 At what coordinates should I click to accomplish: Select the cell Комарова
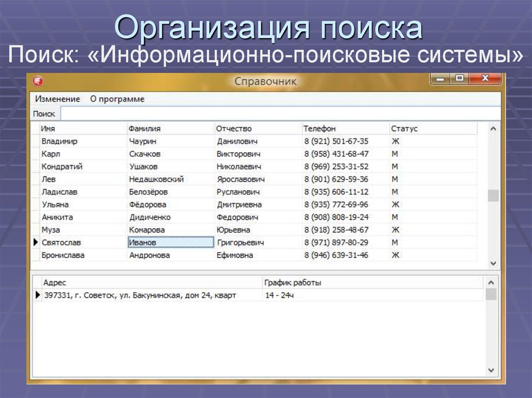click(x=170, y=230)
